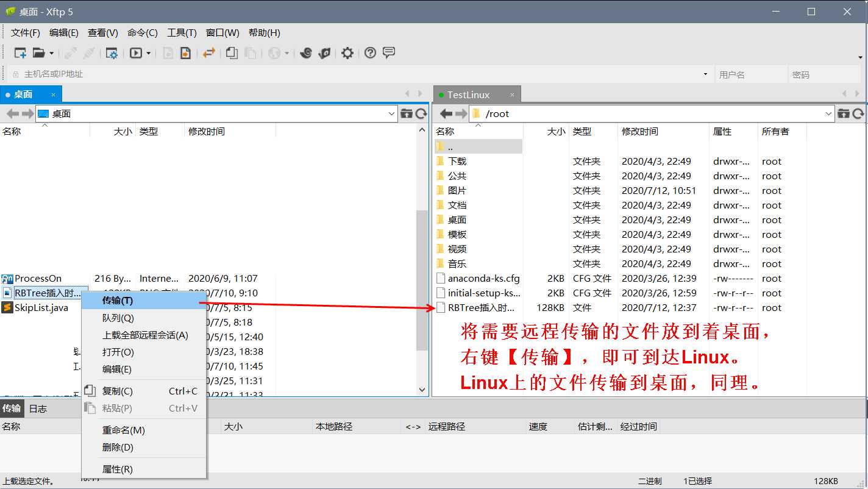The image size is (868, 489).
Task: Click the host name or IP address field
Action: (360, 74)
